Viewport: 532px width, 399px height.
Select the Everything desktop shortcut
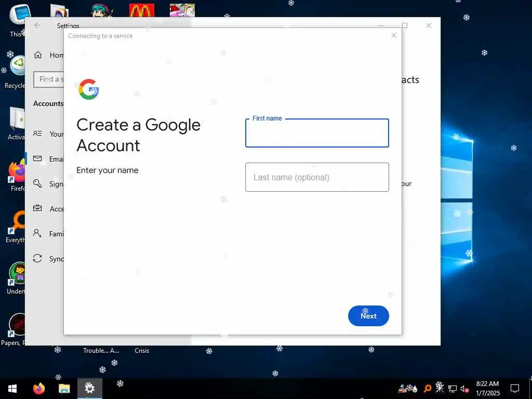point(15,227)
